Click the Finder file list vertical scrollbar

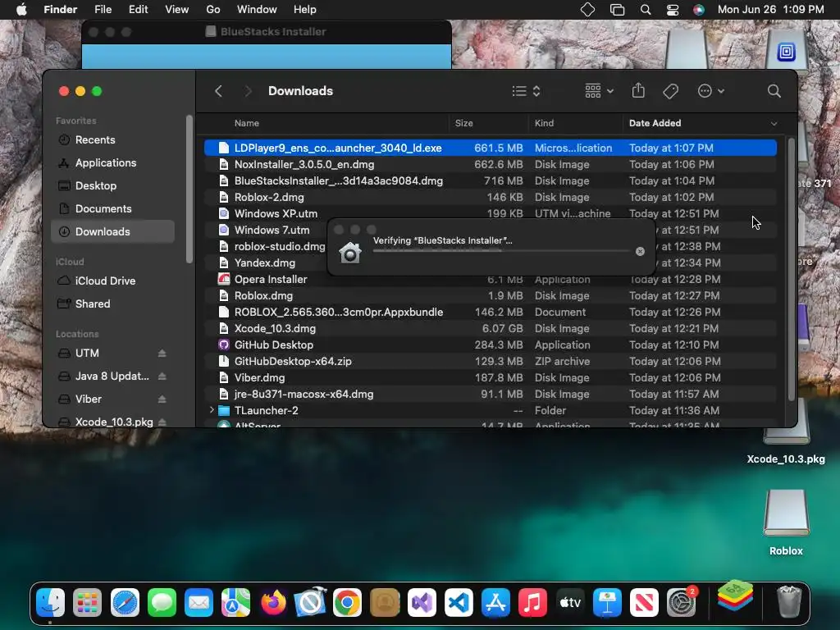792,269
